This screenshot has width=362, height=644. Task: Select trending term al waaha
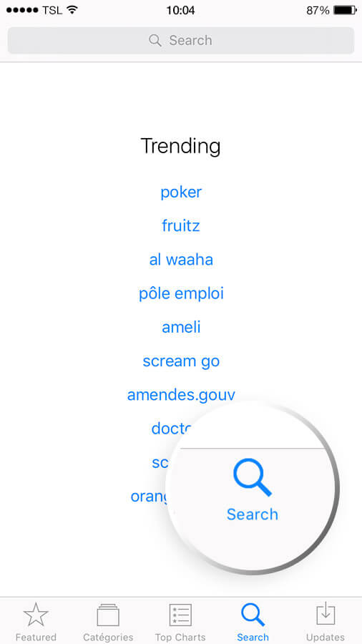tap(181, 260)
